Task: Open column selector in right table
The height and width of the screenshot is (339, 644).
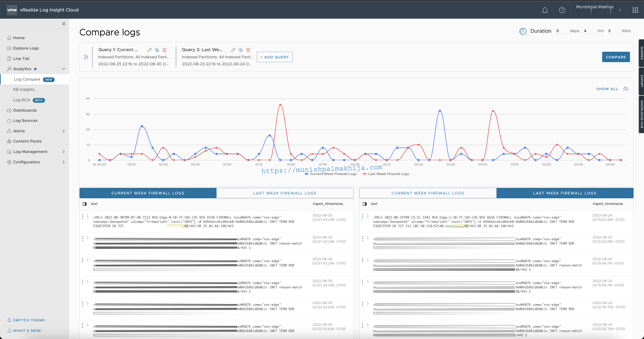Action: 365,204
